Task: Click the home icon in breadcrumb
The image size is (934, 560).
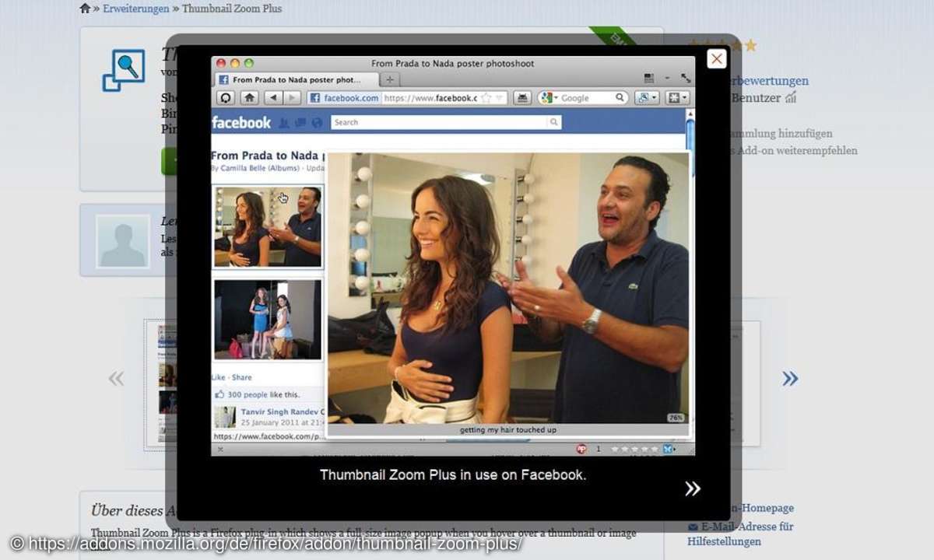Action: click(86, 9)
